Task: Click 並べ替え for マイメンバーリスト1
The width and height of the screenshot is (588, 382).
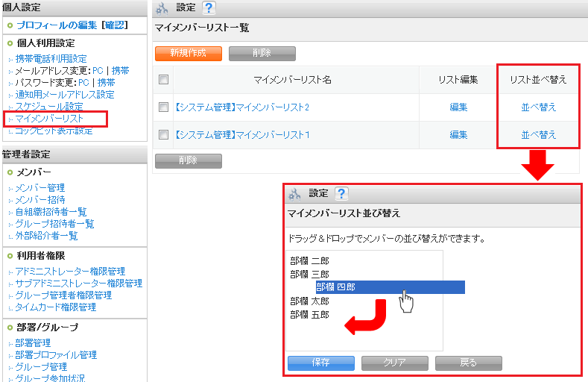Action: 538,135
